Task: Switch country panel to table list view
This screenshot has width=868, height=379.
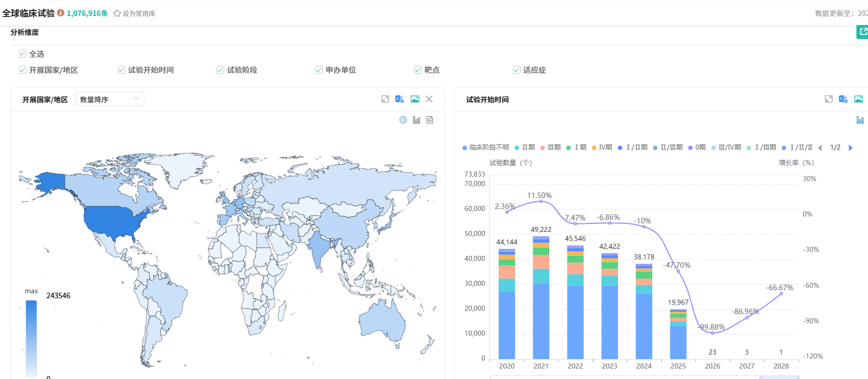Action: pyautogui.click(x=430, y=120)
